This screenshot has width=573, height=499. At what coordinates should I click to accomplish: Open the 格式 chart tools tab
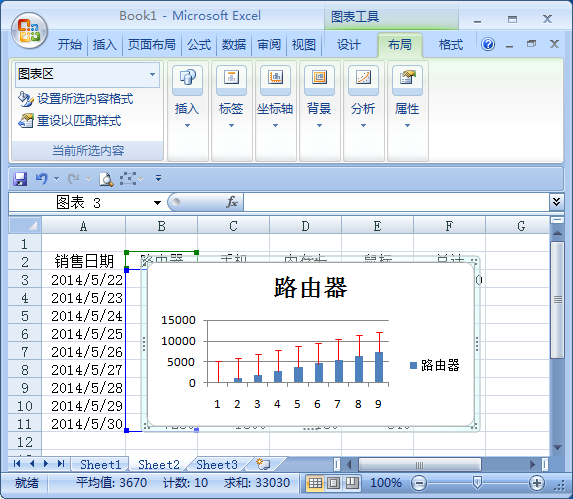[x=451, y=45]
